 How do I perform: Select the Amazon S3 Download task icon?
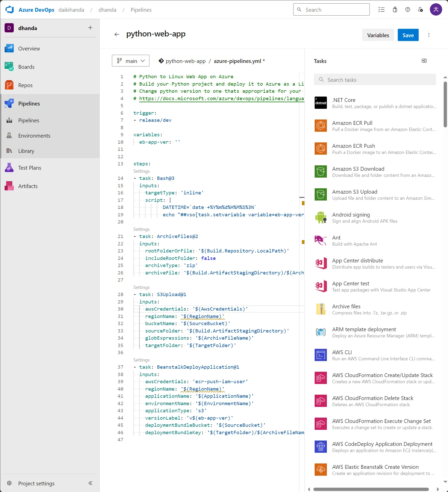(321, 171)
